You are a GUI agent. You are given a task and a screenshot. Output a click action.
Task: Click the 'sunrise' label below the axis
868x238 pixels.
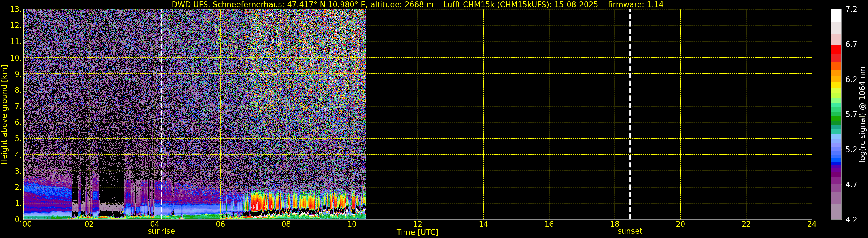coord(161,231)
